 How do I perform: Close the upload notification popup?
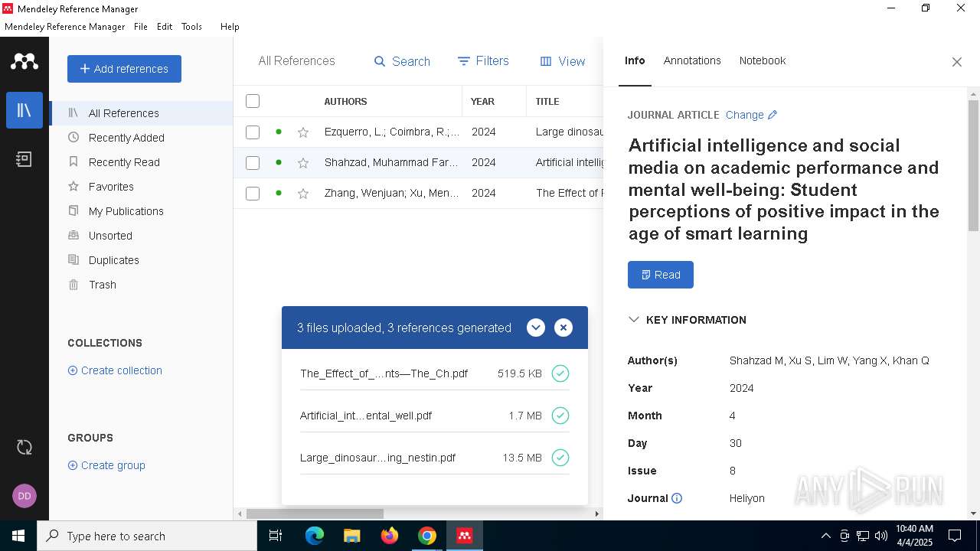[x=563, y=328]
